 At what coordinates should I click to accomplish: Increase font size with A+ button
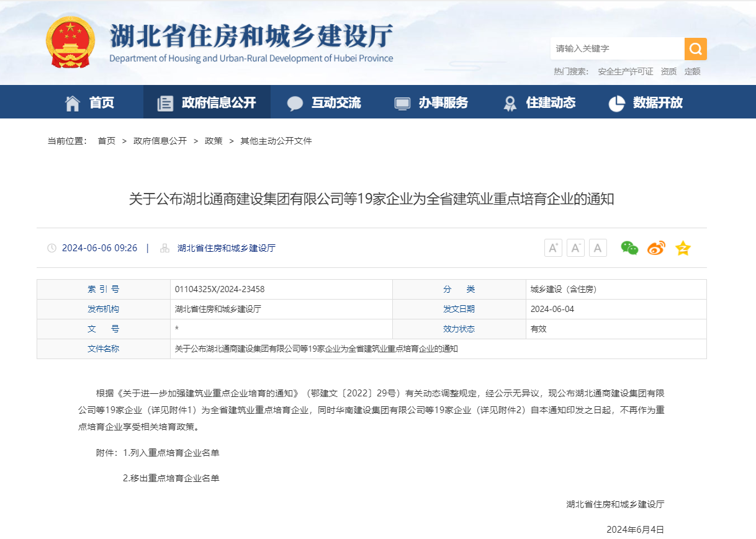click(x=553, y=248)
